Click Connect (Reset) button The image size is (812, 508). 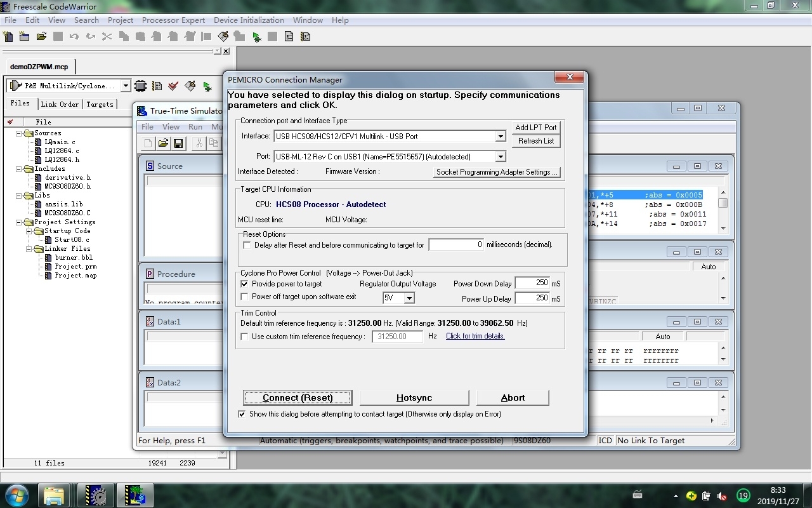298,398
